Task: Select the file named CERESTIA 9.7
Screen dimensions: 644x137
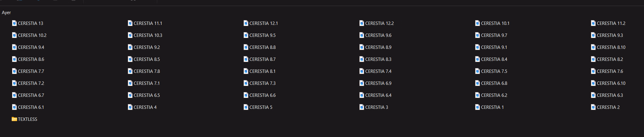Action: click(491, 35)
